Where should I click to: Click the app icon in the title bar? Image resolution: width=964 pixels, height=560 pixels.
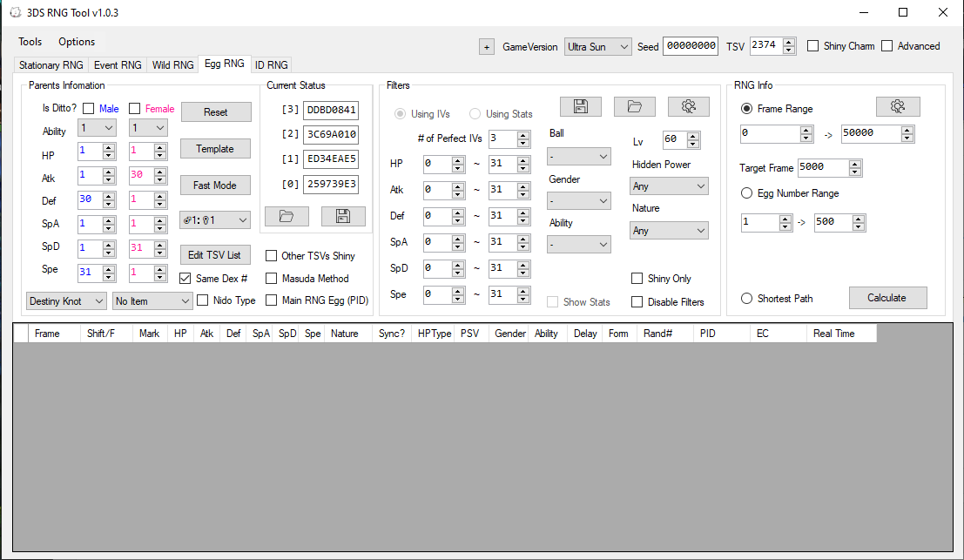(x=14, y=13)
